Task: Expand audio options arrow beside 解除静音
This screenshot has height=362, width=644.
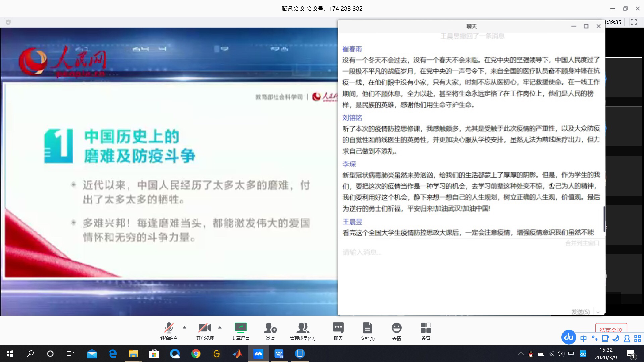Action: [184, 327]
